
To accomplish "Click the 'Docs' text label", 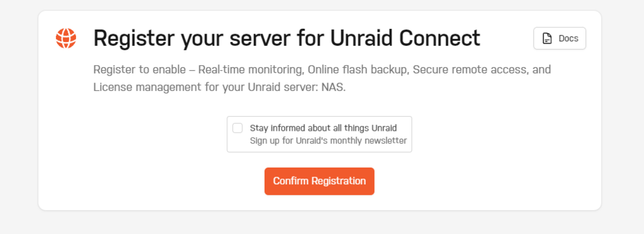I will [569, 39].
